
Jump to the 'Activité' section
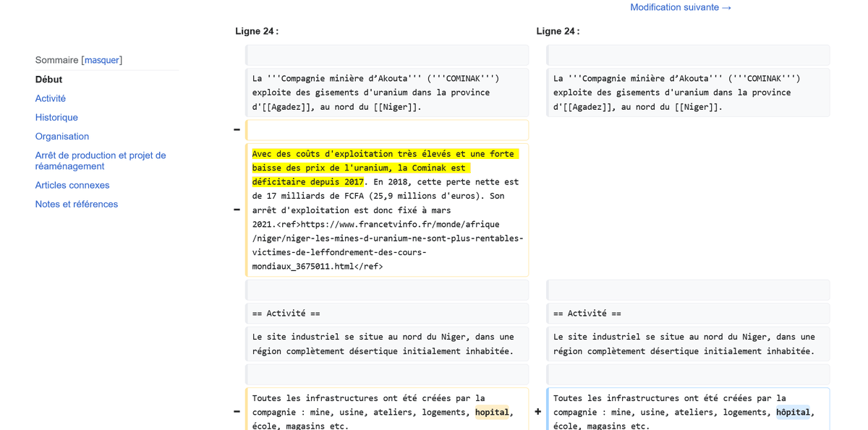(x=51, y=98)
